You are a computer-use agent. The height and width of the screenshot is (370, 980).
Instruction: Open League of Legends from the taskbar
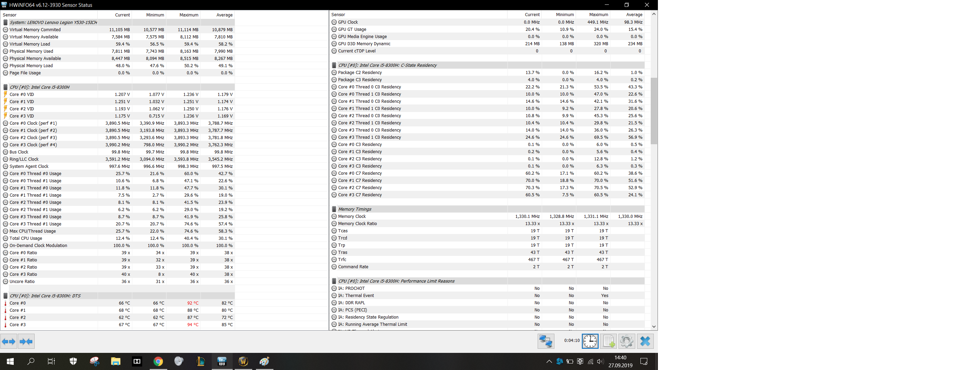(x=200, y=361)
